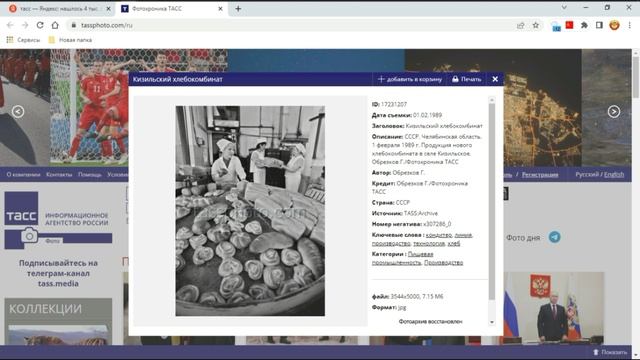Click keyword link 'хлеб'
The image size is (640, 360).
[x=453, y=244]
